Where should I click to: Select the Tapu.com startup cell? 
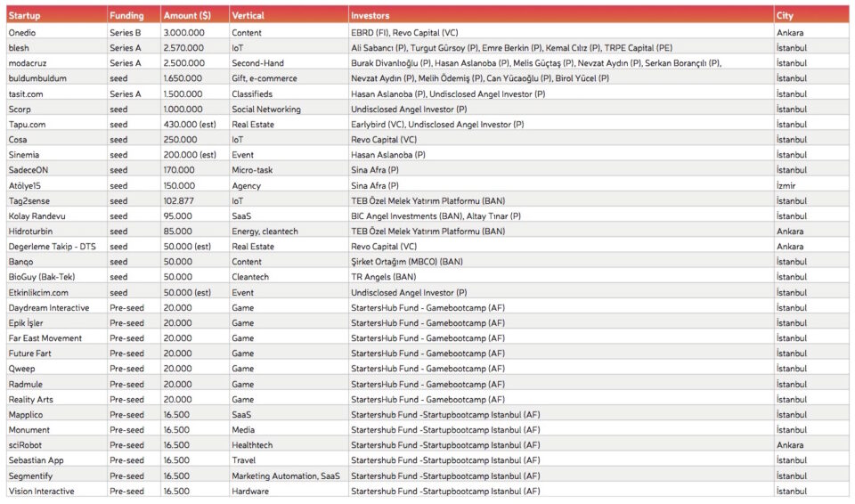coord(57,125)
